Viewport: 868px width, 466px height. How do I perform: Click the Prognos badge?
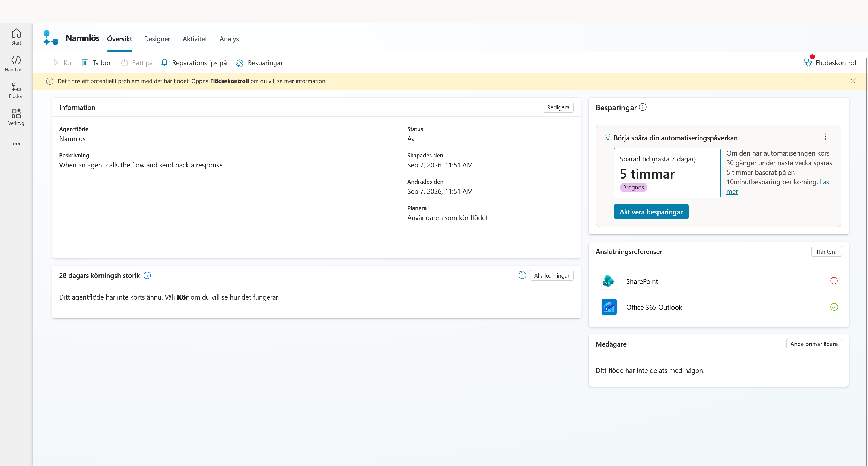(633, 187)
